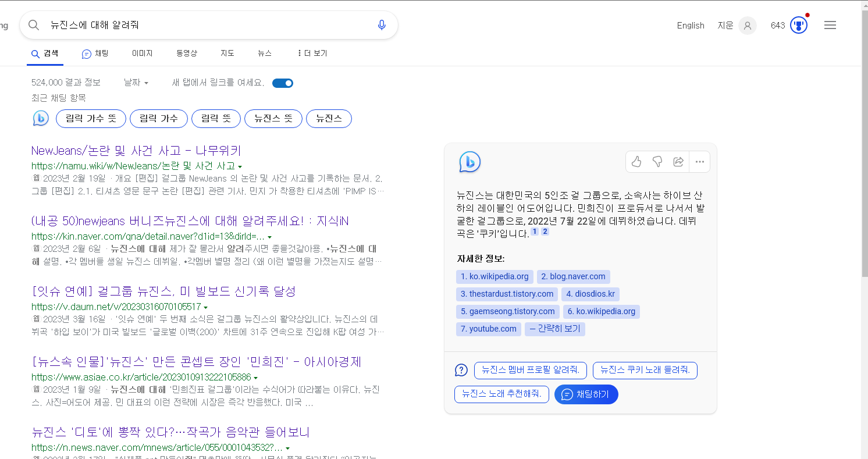Open the 날짜 date filter dropdown
Image resolution: width=868 pixels, height=459 pixels.
click(136, 83)
